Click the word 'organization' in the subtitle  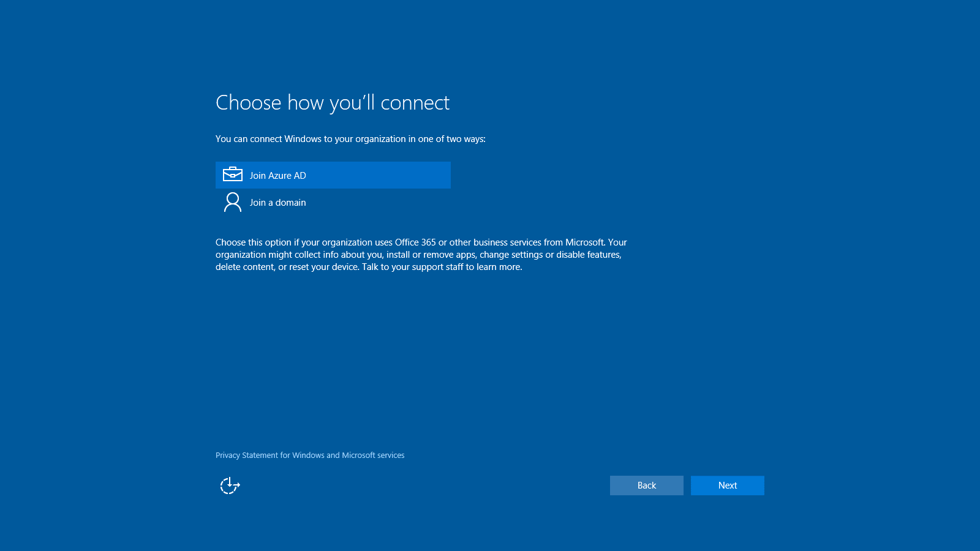[380, 139]
